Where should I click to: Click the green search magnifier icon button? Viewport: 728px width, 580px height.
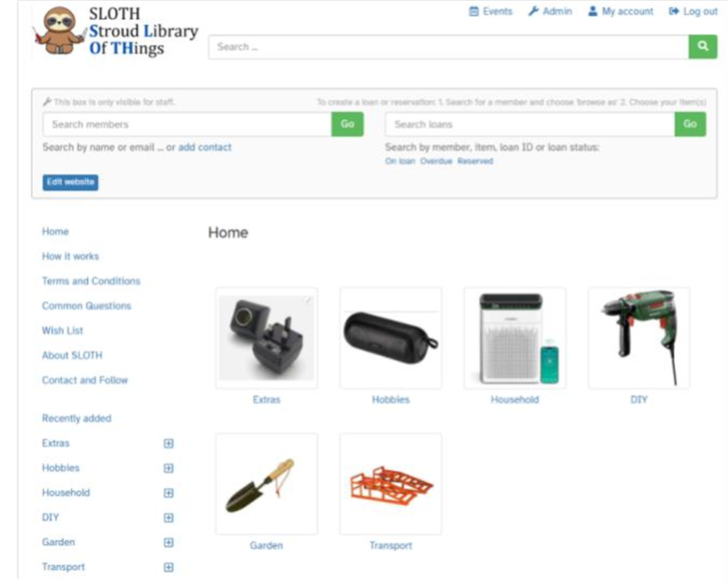703,47
